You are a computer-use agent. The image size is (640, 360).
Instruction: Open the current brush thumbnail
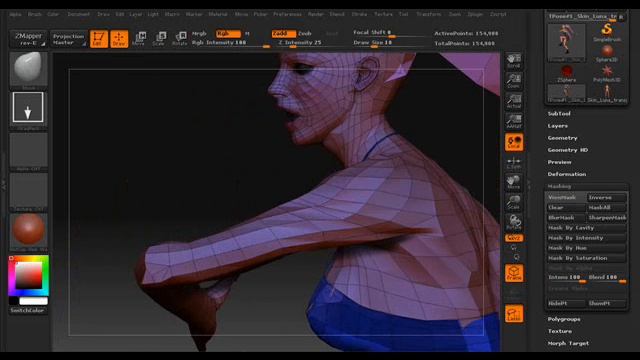click(28, 69)
